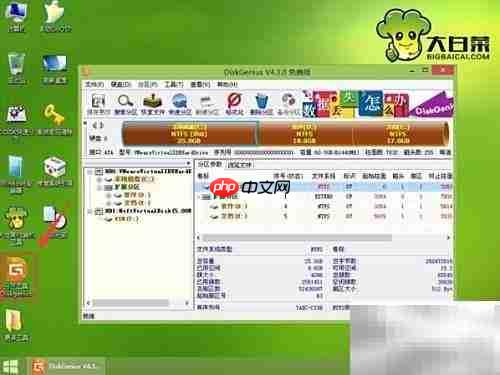The width and height of the screenshot is (500, 375).
Task: Open the 文件(F) menu
Action: coord(95,84)
